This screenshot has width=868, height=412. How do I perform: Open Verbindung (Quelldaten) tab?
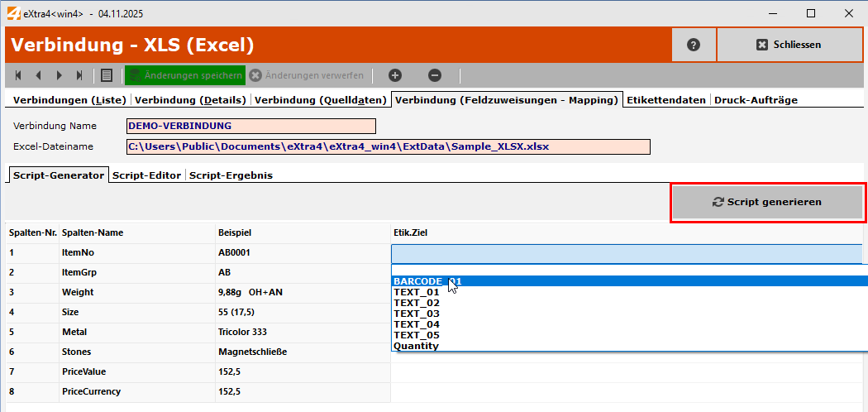pos(321,100)
